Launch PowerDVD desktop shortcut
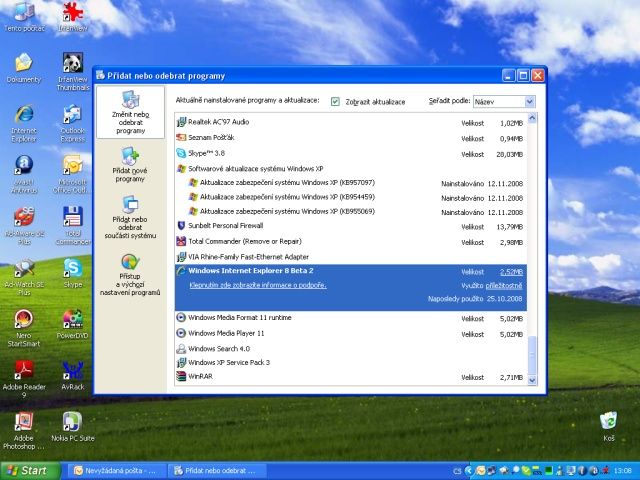640x480 pixels. point(73,324)
